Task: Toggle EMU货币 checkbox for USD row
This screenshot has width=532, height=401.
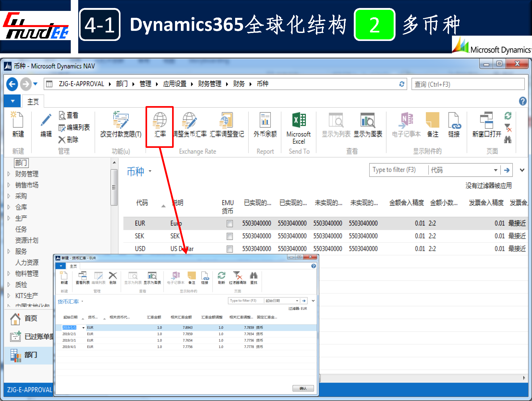Action: point(230,249)
